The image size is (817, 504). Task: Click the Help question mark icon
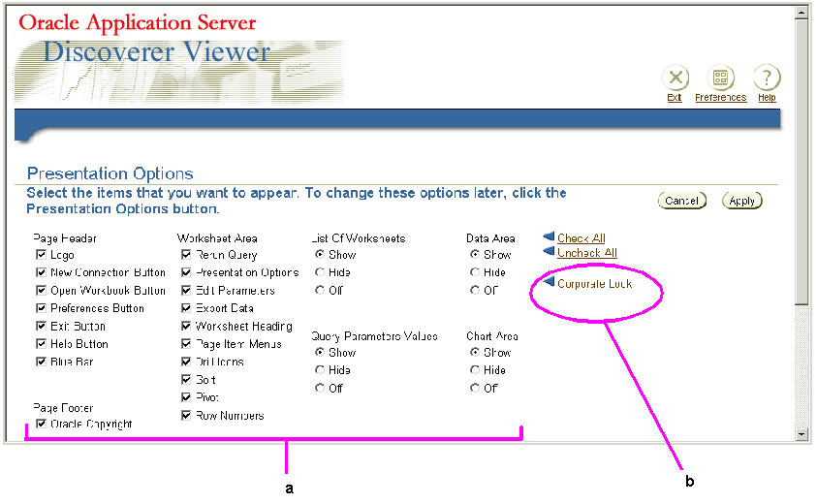tap(767, 78)
